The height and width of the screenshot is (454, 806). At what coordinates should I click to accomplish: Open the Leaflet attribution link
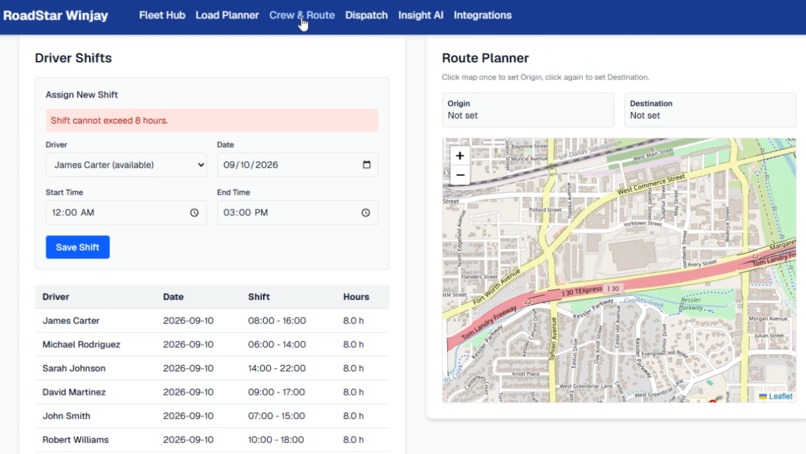780,396
